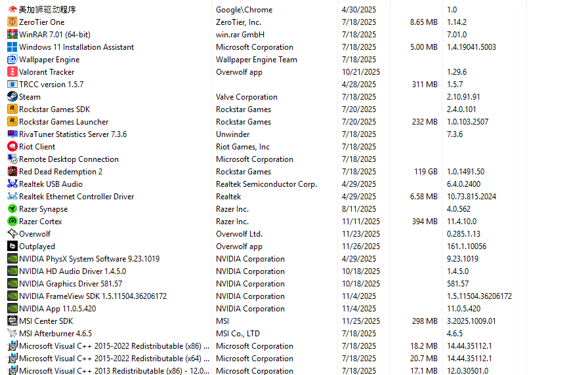Screen dimensions: 588x375
Task: Select the '11/26/2025' install date
Action: (x=361, y=246)
